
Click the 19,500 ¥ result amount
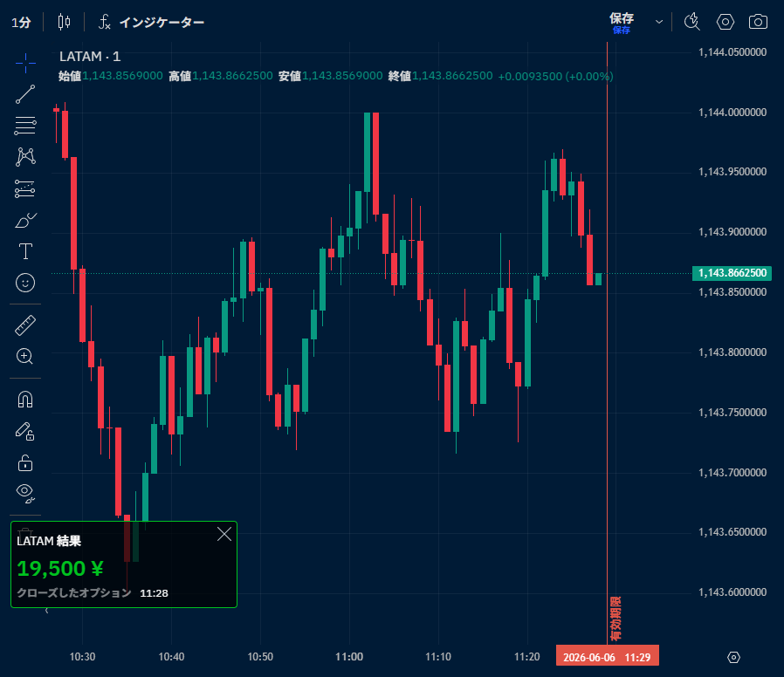[60, 569]
